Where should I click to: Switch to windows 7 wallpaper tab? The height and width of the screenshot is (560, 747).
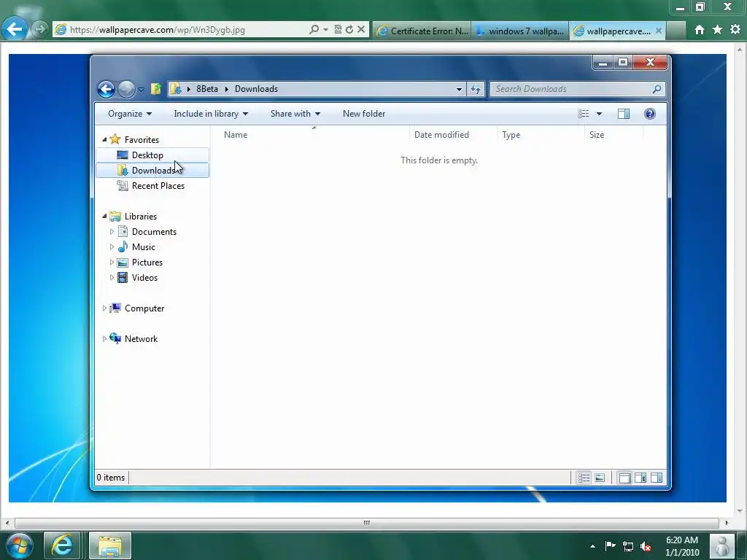pyautogui.click(x=520, y=31)
